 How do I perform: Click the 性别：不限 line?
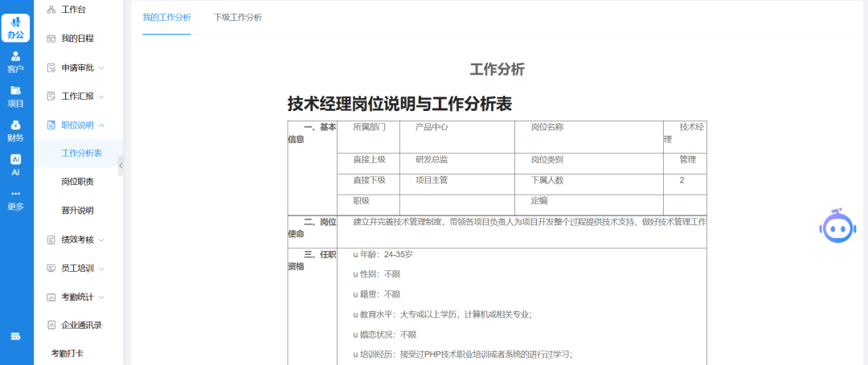click(376, 273)
